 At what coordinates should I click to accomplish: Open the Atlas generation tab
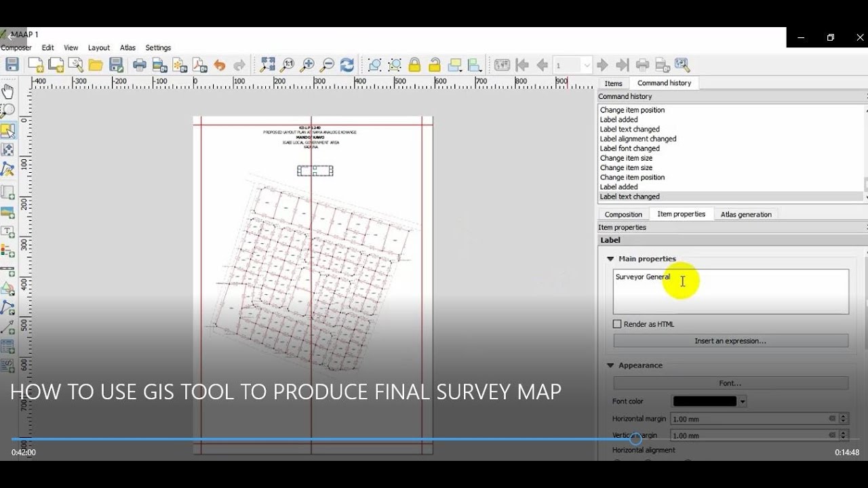746,214
